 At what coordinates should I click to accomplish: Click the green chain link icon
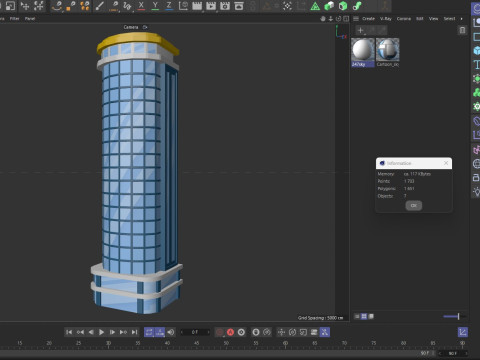357,6
